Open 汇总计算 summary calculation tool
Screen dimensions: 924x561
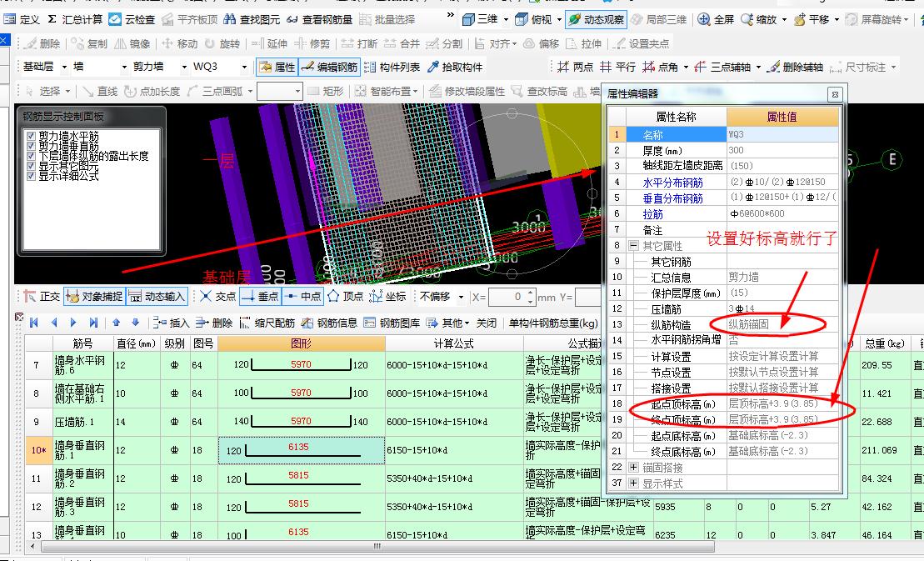click(x=75, y=19)
